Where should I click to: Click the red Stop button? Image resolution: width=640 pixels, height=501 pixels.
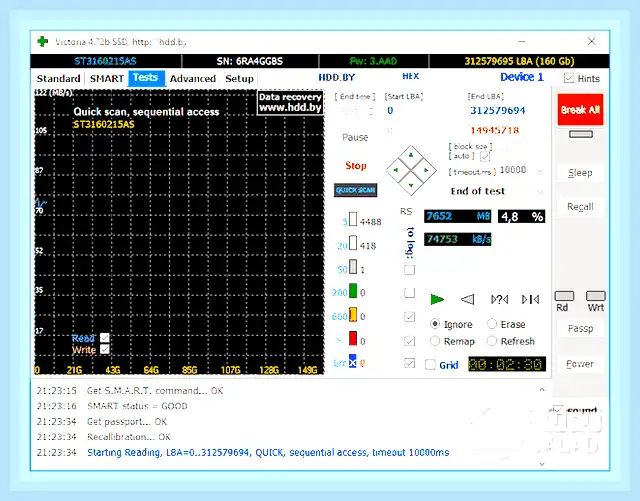click(x=356, y=165)
